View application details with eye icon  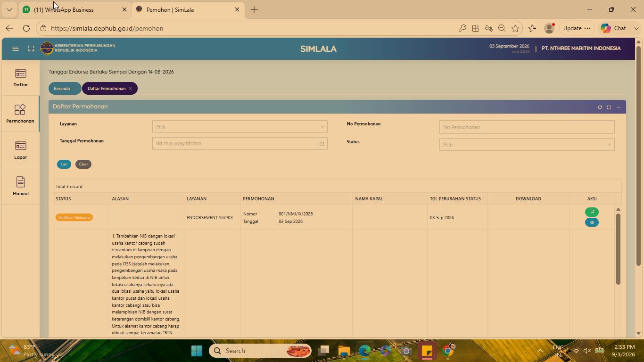click(592, 222)
